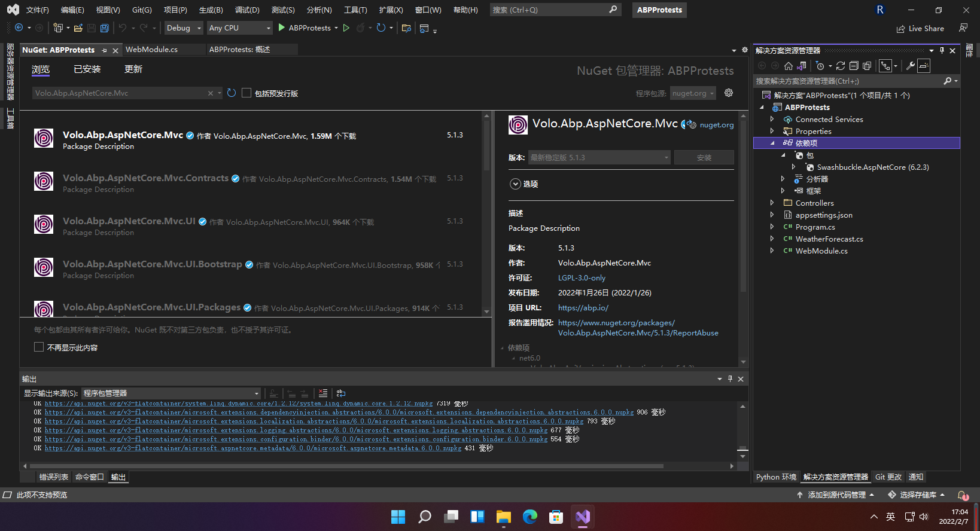Image resolution: width=980 pixels, height=531 pixels.
Task: Open the Git menu
Action: [142, 10]
